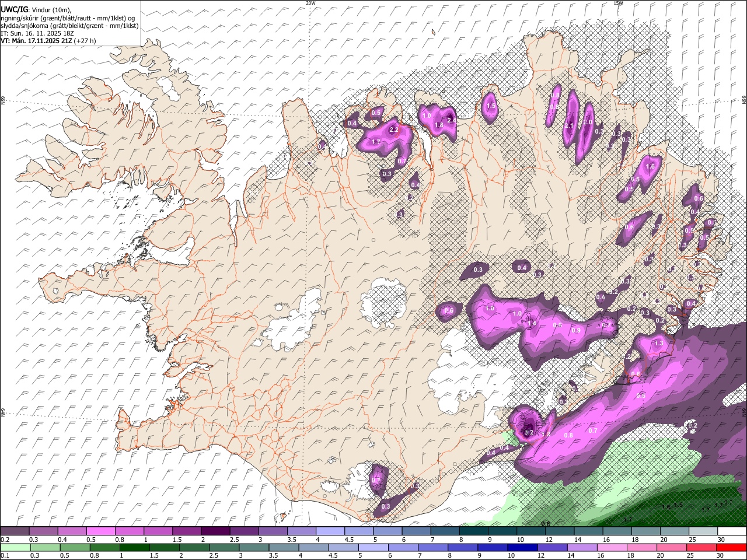This screenshot has height=560, width=747.
Task: Click the "2.2" snowfall value on the map
Action: pos(393,129)
